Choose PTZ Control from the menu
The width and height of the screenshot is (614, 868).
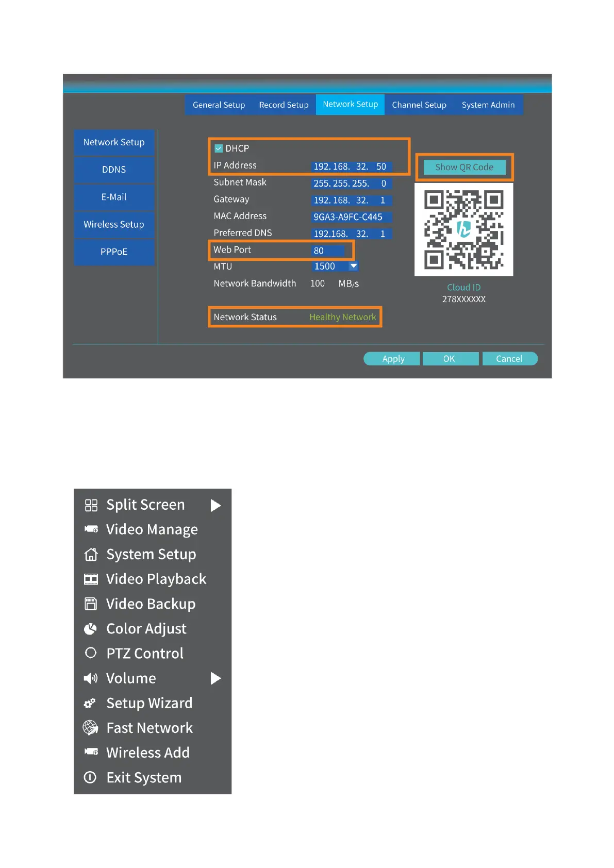(145, 654)
